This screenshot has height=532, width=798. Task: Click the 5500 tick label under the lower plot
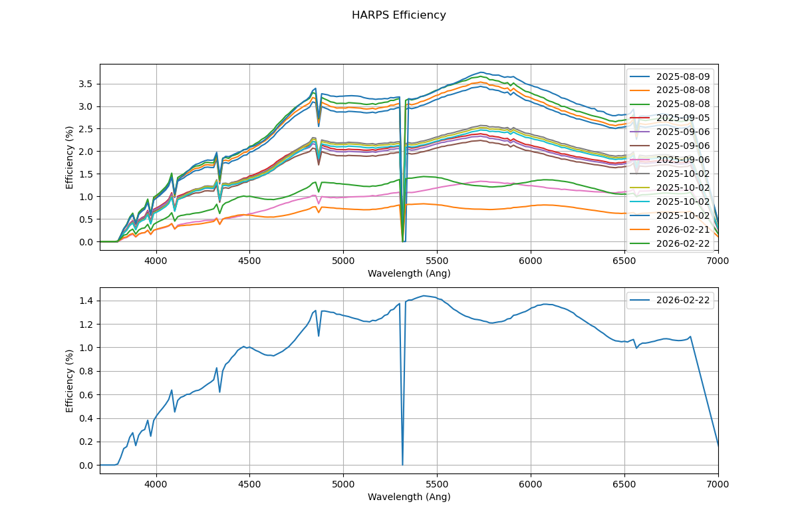[x=437, y=485]
